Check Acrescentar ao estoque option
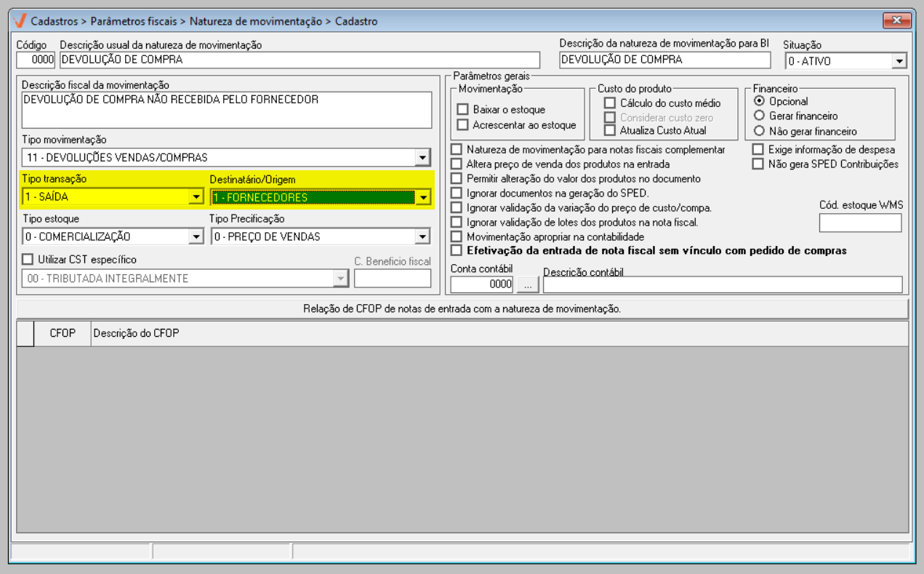The image size is (924, 574). tap(462, 125)
